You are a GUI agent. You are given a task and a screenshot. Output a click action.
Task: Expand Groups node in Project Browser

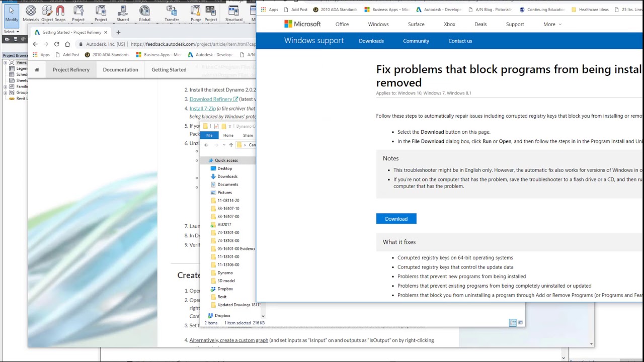click(x=6, y=93)
